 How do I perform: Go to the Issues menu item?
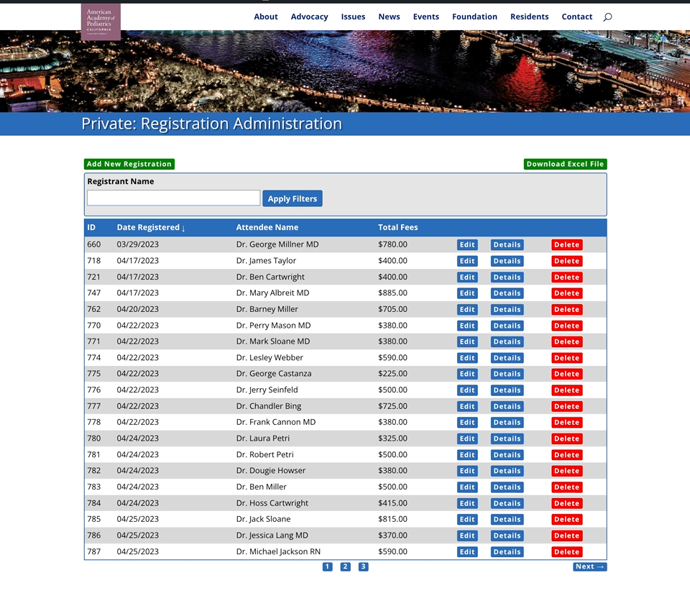[353, 17]
